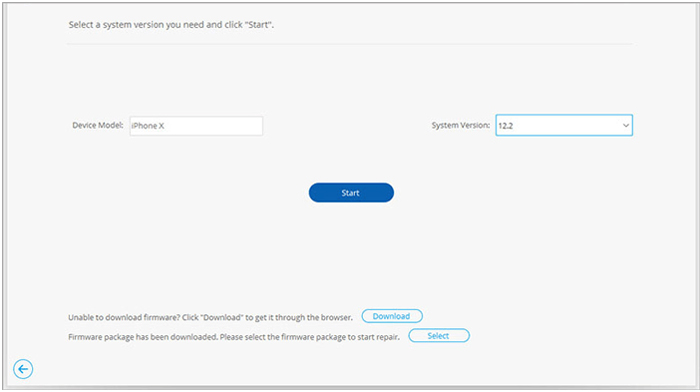
Task: Click the 'Device Model:' label
Action: click(x=98, y=125)
